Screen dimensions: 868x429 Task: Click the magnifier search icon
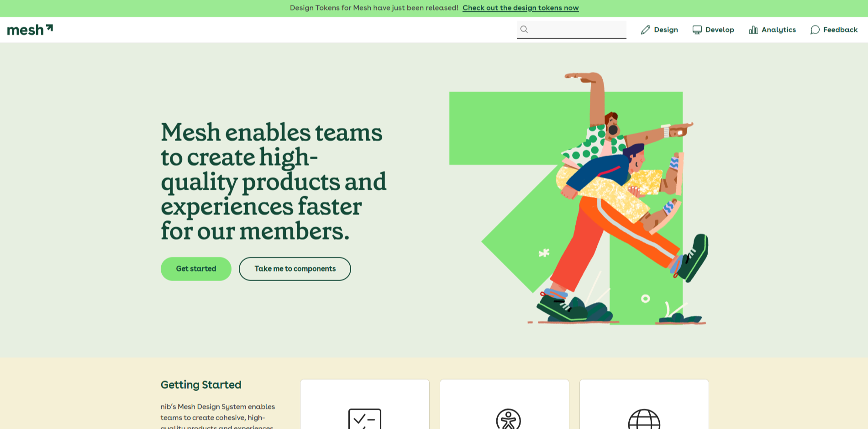coord(524,29)
